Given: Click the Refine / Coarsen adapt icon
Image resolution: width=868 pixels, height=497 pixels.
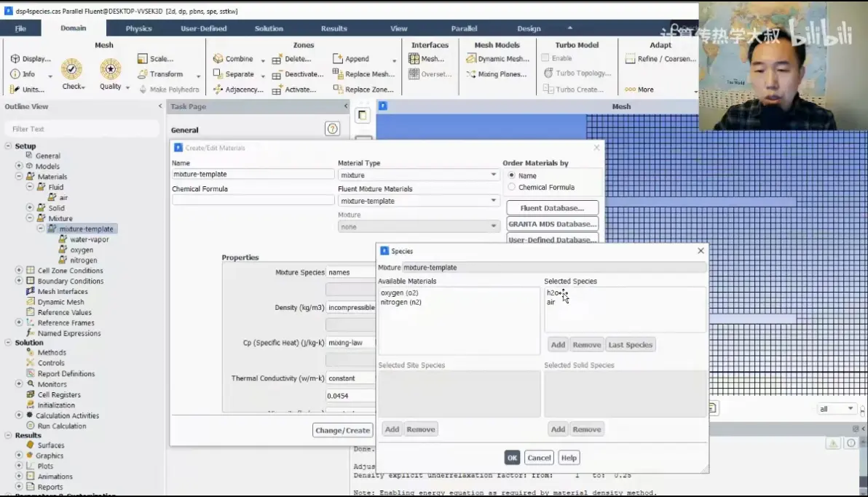Looking at the screenshot, I should point(630,59).
